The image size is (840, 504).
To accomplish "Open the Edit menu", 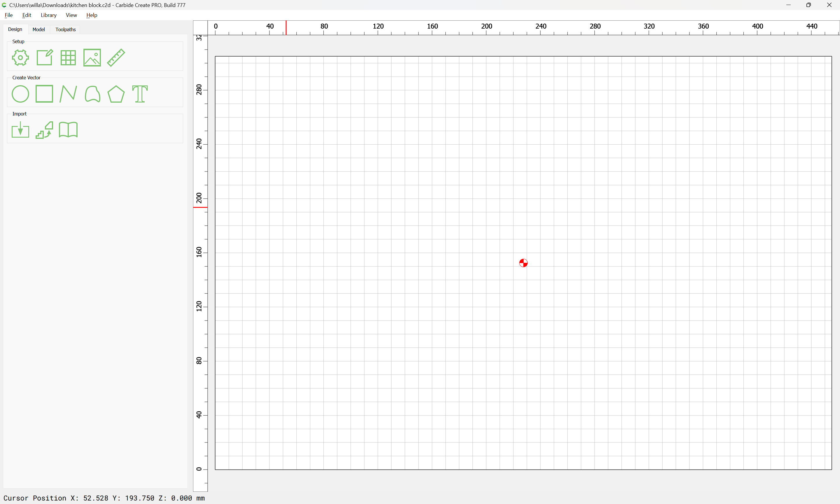I will pos(27,15).
